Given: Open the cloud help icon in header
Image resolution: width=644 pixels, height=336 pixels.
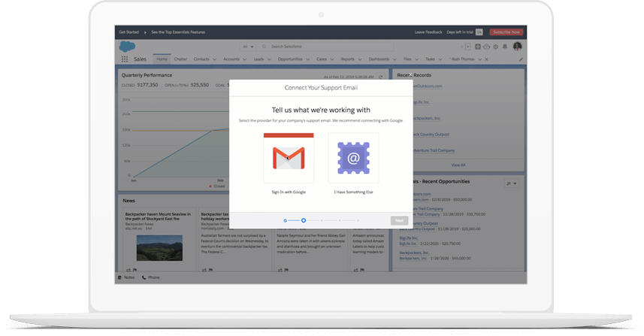Looking at the screenshot, I should (487, 47).
